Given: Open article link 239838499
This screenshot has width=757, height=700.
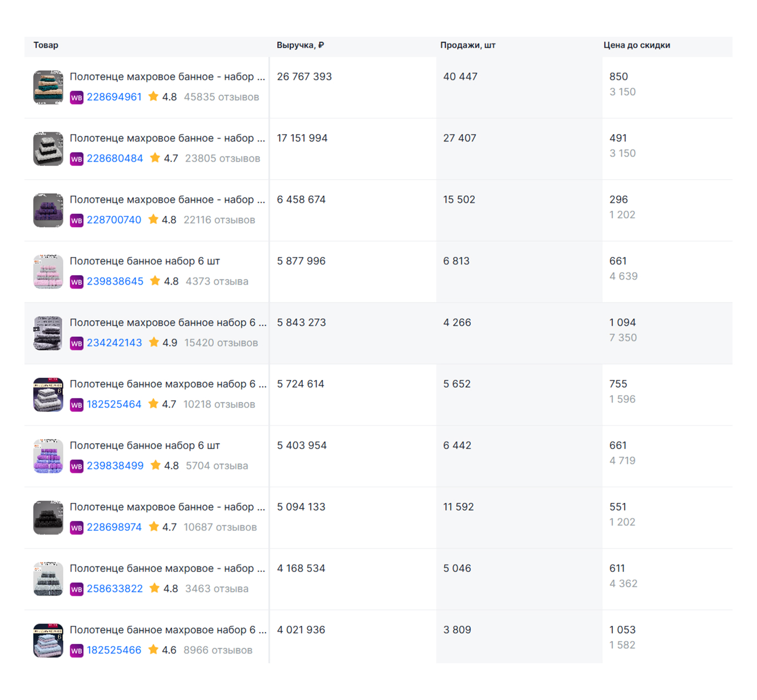Looking at the screenshot, I should click(x=115, y=466).
